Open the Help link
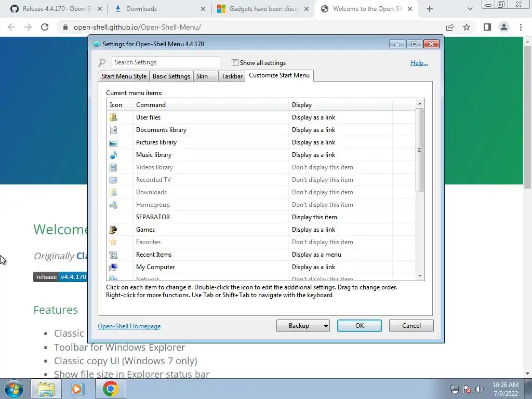This screenshot has width=532, height=399. pyautogui.click(x=419, y=63)
